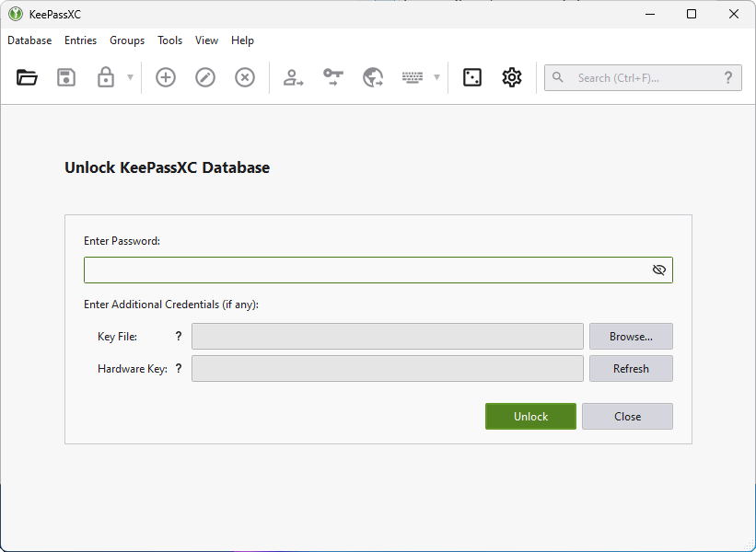Open the Tools menu
The height and width of the screenshot is (552, 756).
(x=169, y=40)
